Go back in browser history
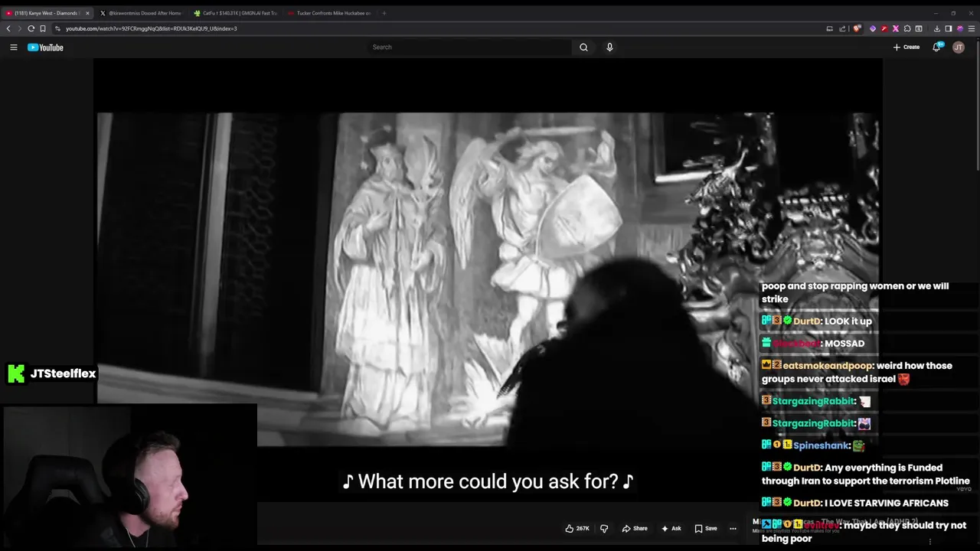980x551 pixels. pyautogui.click(x=8, y=28)
